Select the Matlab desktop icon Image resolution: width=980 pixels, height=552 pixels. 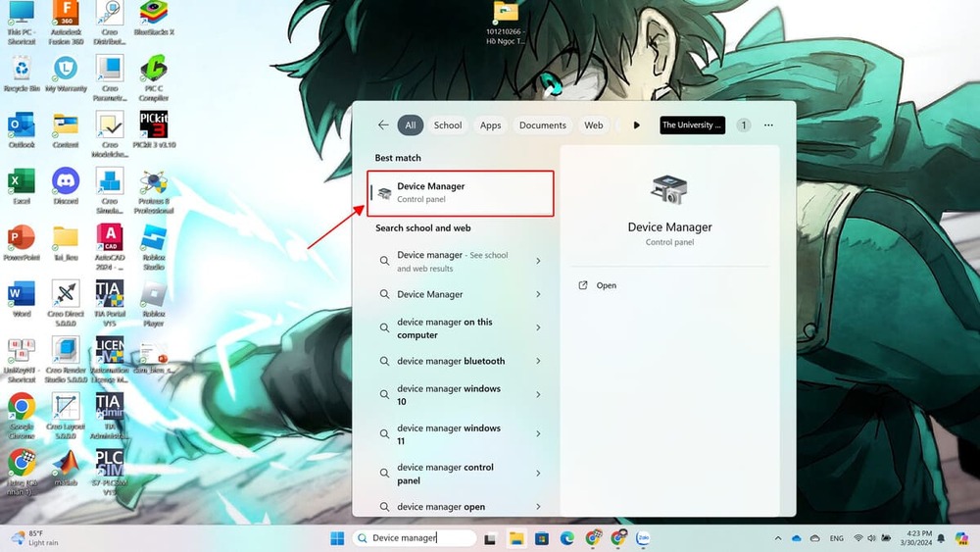point(66,465)
